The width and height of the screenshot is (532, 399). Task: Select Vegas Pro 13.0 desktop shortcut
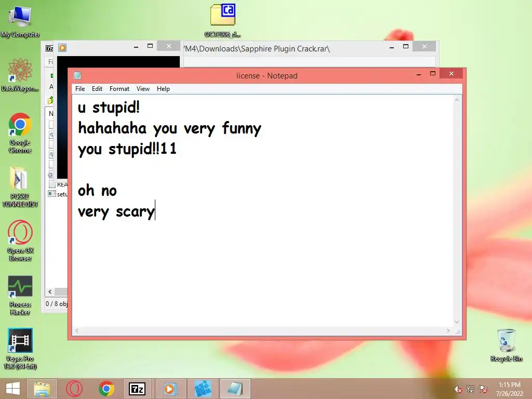(x=20, y=348)
